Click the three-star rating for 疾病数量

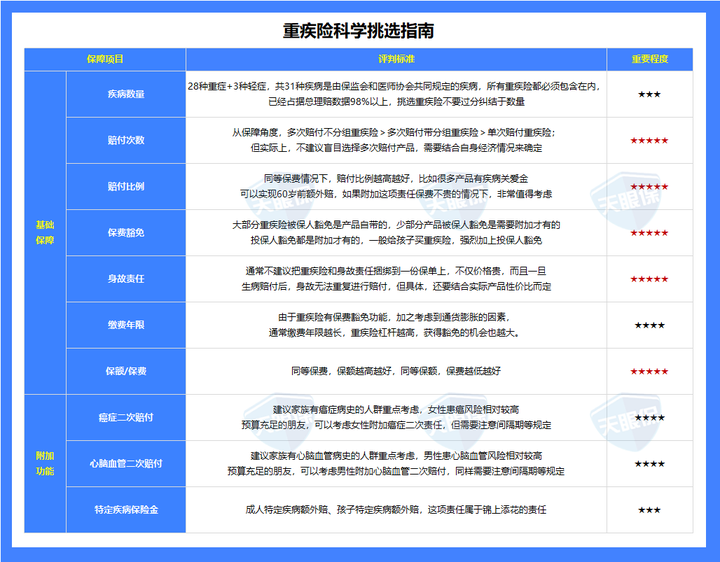(x=648, y=94)
